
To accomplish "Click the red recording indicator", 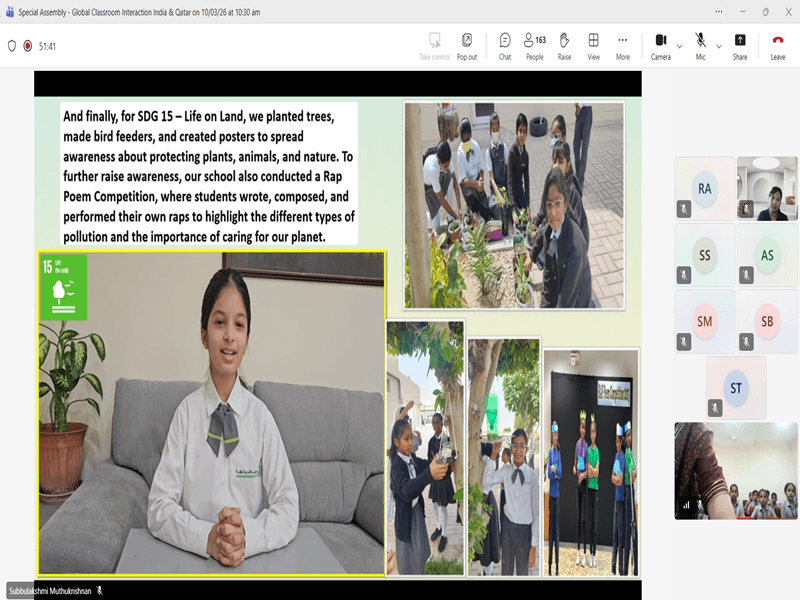I will [x=28, y=46].
